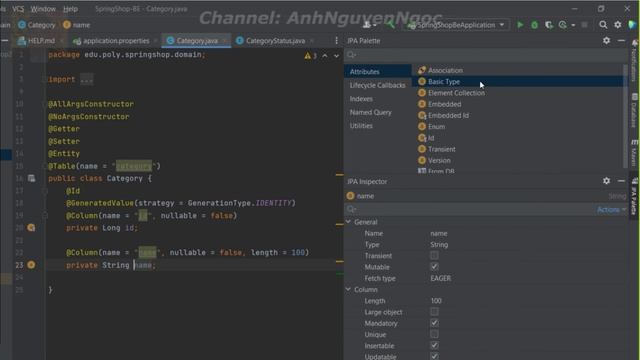Screen dimensions: 640x360
Task: Edit the Length value 100
Action: [436, 300]
